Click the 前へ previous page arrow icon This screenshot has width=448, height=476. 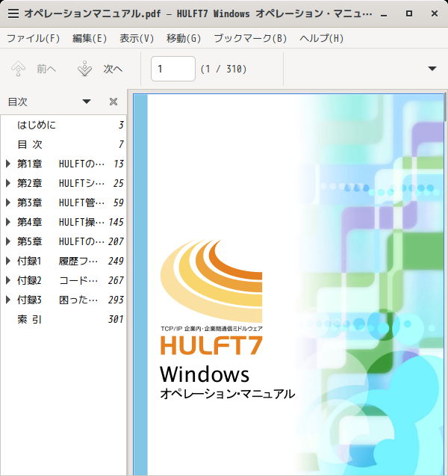pyautogui.click(x=18, y=69)
